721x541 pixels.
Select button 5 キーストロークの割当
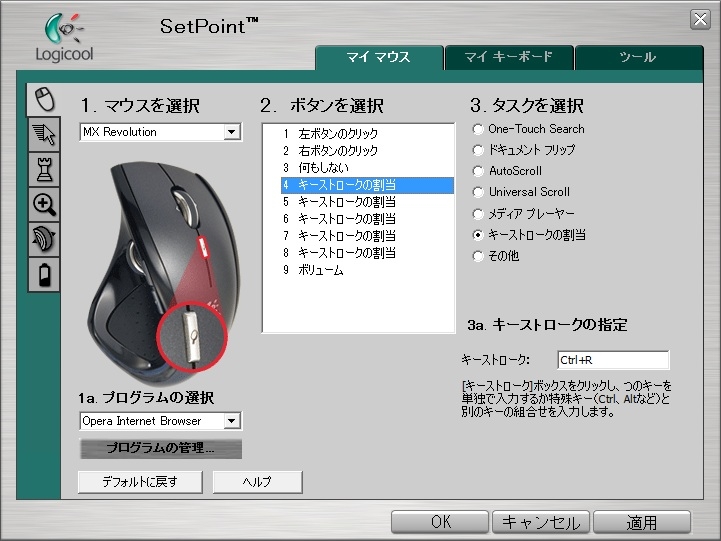(367, 202)
